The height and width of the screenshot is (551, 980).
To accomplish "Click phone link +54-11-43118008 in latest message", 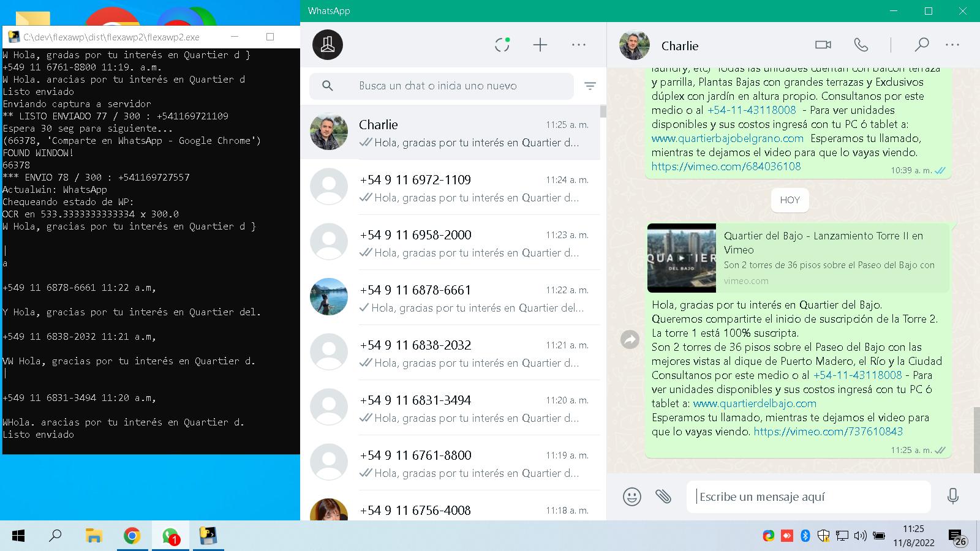I will 858,375.
